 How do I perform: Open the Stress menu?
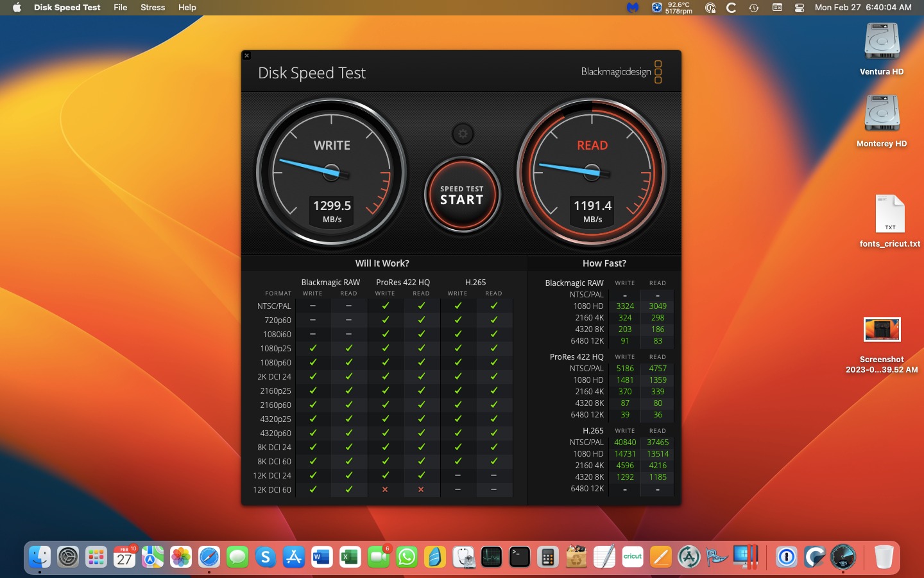click(153, 7)
